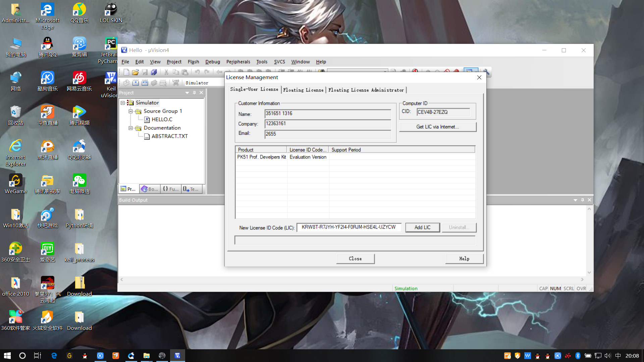
Task: Click the Build target toolbar icon
Action: (136, 83)
